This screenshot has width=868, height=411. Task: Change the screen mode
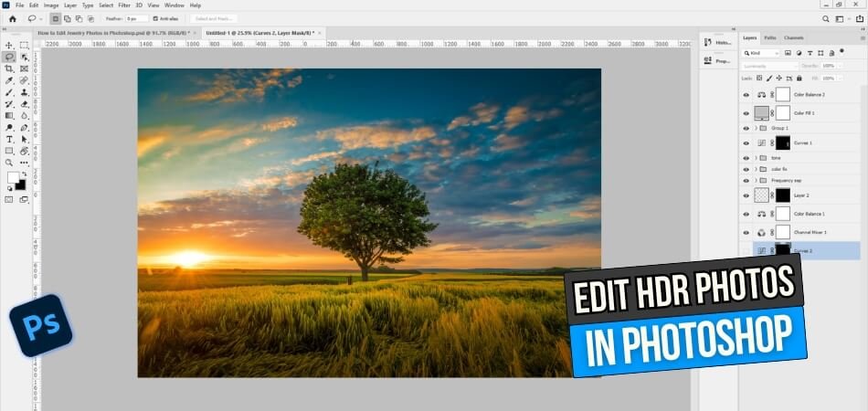25,200
